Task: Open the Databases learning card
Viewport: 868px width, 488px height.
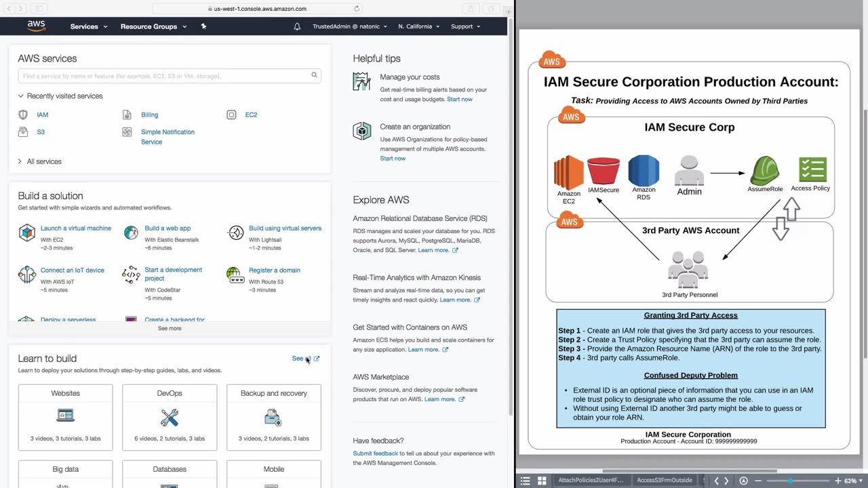Action: click(170, 474)
